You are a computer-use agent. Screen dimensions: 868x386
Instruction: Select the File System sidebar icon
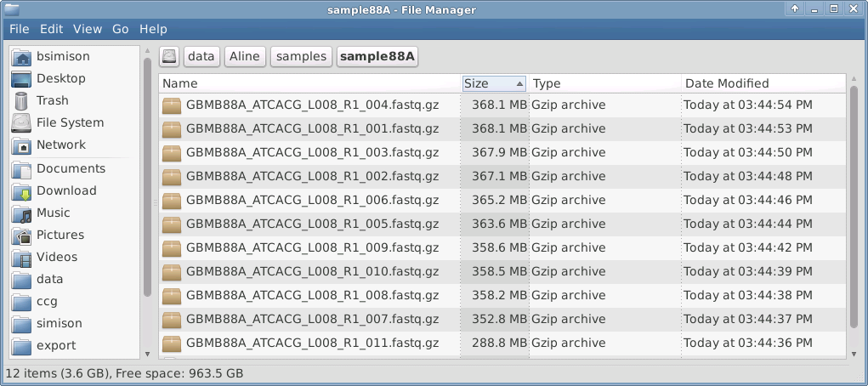(22, 122)
